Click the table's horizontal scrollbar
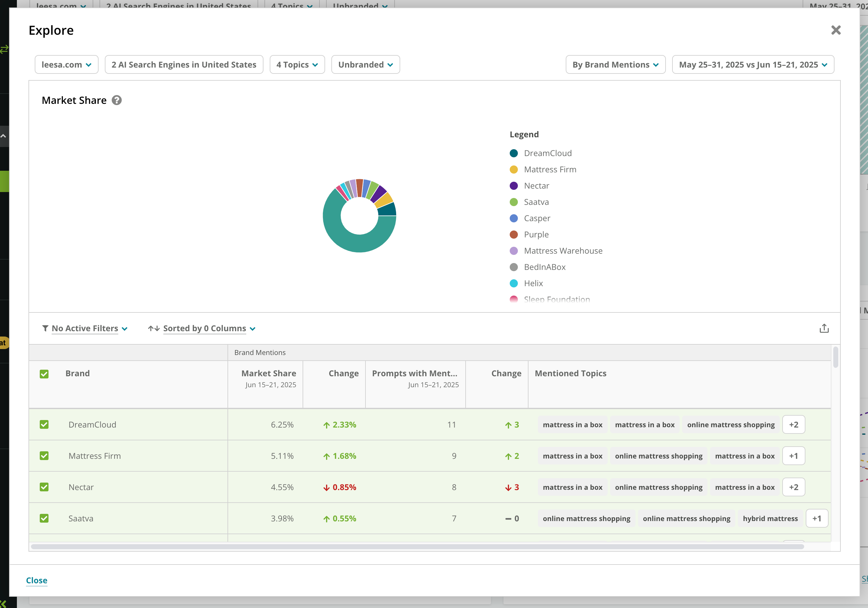 [417, 546]
